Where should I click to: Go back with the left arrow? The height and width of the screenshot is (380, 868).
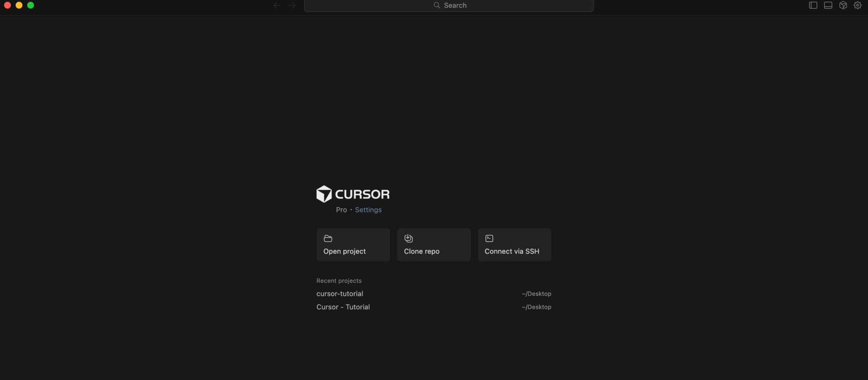[x=277, y=5]
